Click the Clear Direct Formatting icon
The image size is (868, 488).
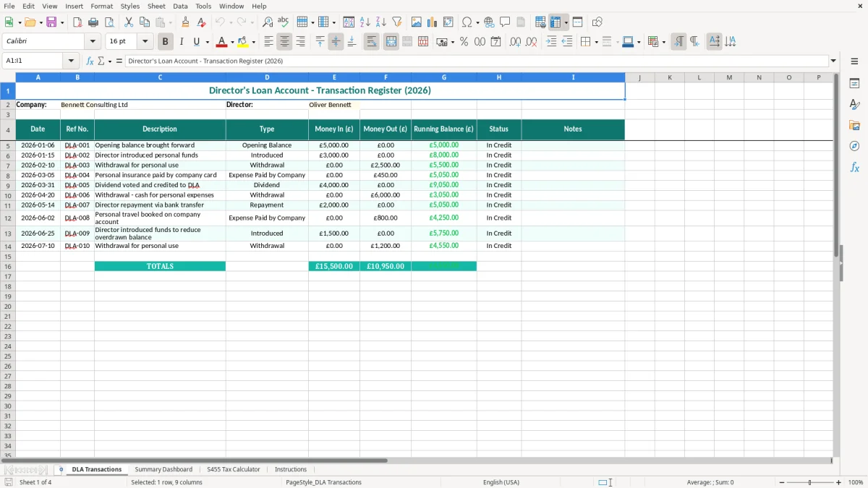(x=201, y=22)
